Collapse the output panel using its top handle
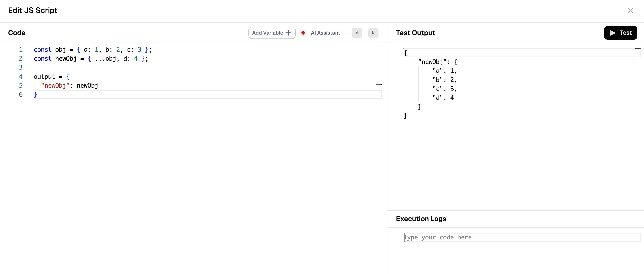The width and height of the screenshot is (644, 274). coord(638,49)
